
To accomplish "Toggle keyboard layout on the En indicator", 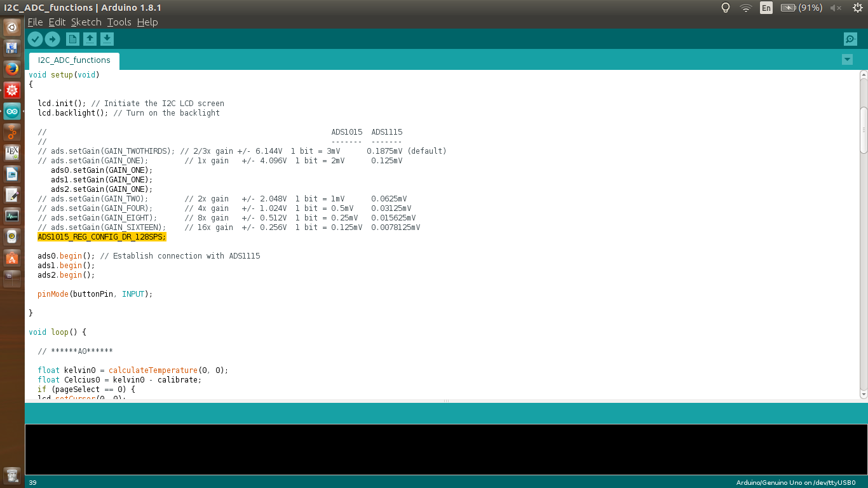I will pos(766,8).
